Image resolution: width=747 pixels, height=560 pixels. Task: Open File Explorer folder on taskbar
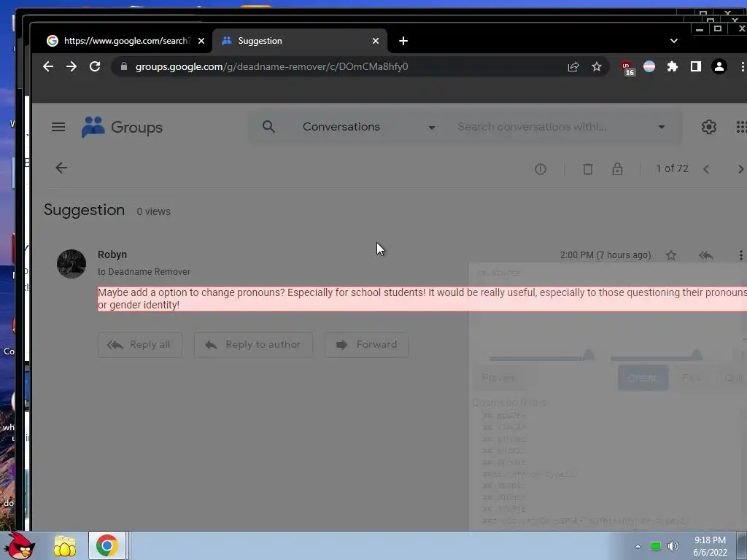point(65,546)
